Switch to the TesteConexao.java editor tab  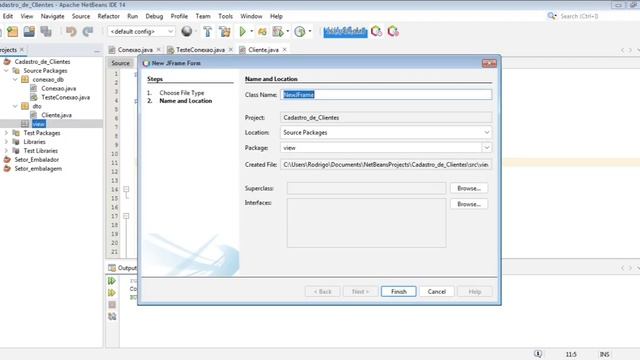(200, 50)
